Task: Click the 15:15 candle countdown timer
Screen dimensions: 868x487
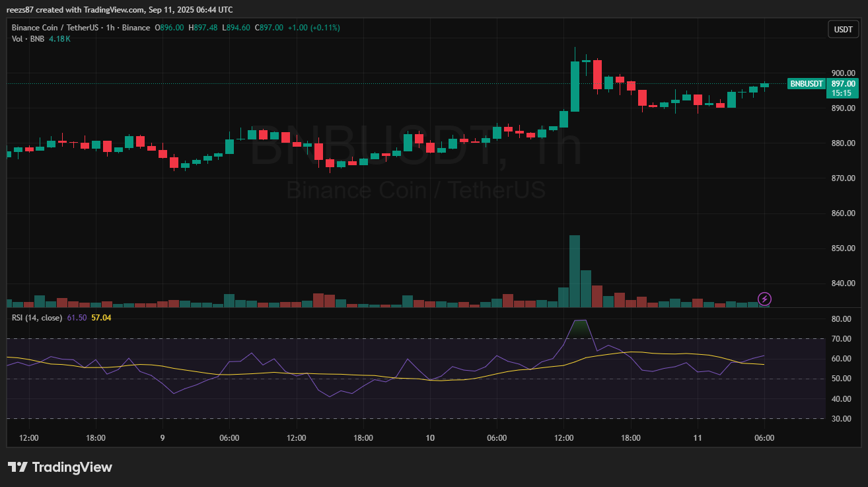Action: pos(840,93)
